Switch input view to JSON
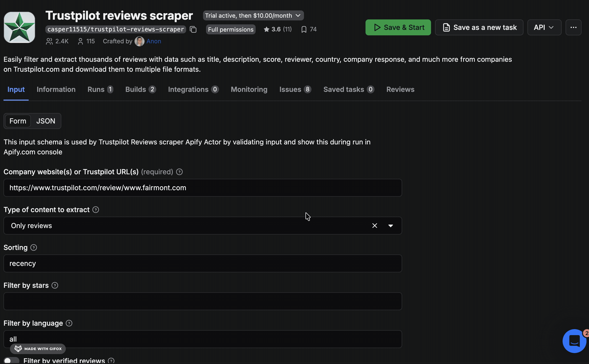589x364 pixels. 46,121
